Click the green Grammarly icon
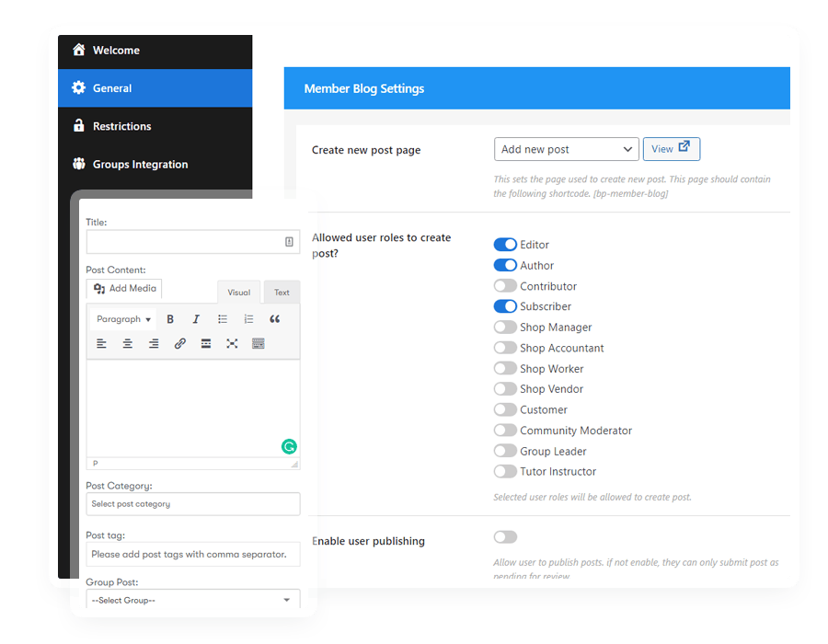 tap(289, 446)
